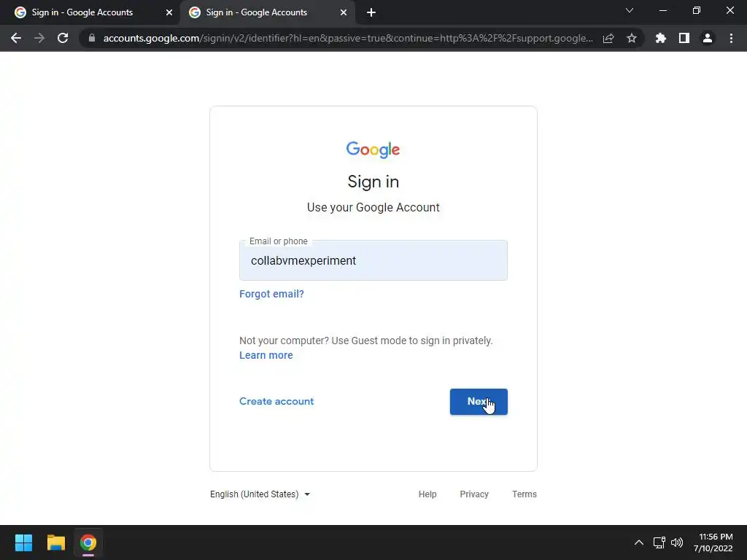Open the English (United States) language dropdown

tap(260, 494)
